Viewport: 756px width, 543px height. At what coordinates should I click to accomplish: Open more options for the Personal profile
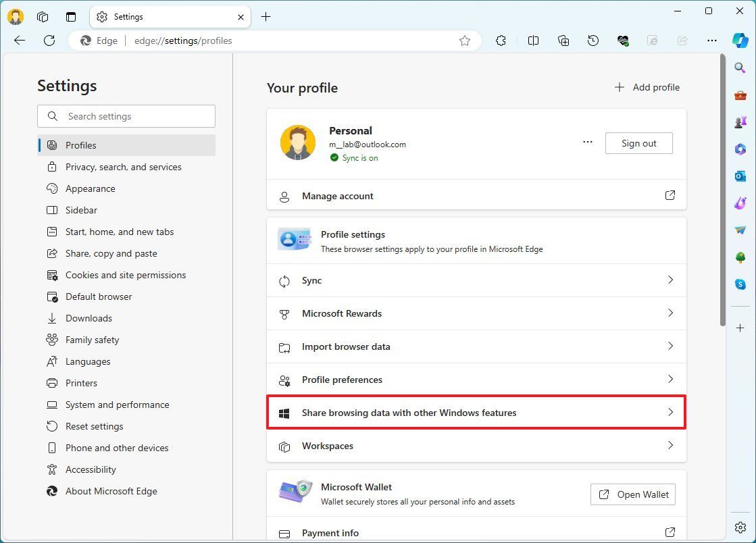pyautogui.click(x=587, y=143)
